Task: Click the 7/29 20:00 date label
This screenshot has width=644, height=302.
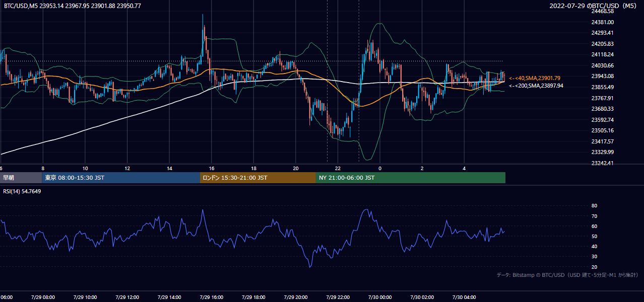Action: tap(296, 297)
